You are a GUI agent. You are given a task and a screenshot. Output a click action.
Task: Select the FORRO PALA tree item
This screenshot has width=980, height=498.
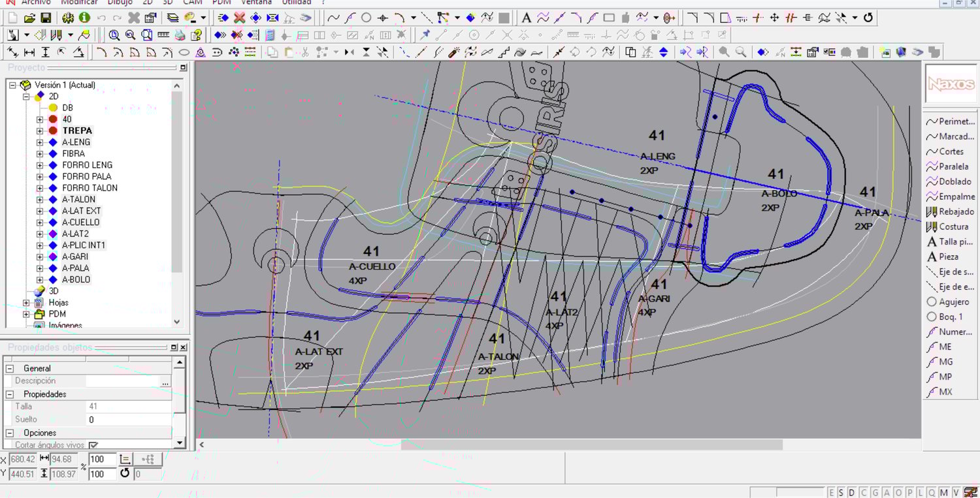point(86,176)
